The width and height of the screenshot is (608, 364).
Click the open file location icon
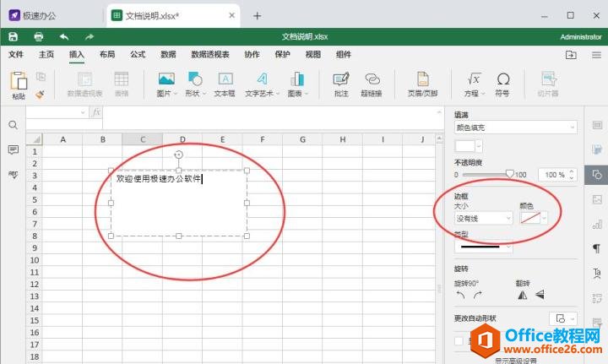point(571,55)
